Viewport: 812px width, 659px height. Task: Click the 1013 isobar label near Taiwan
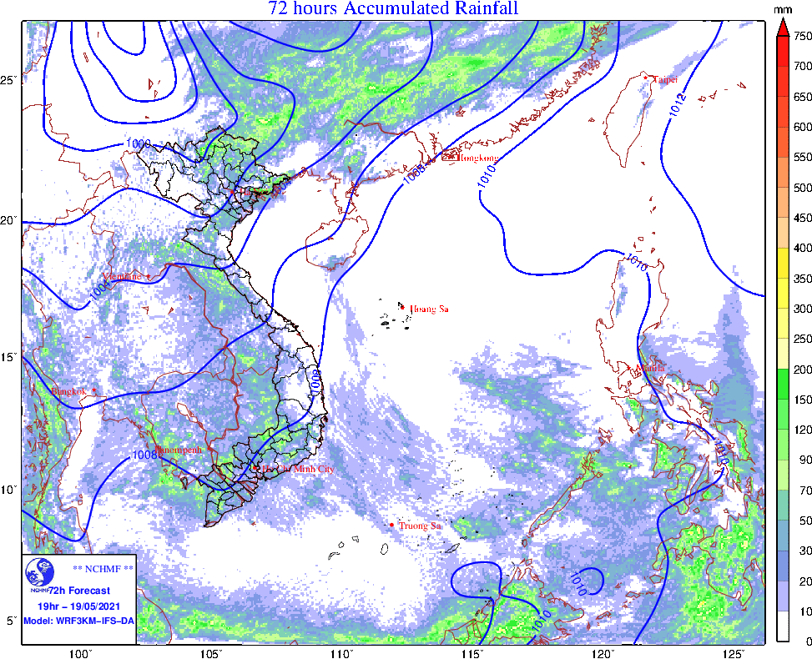[677, 105]
